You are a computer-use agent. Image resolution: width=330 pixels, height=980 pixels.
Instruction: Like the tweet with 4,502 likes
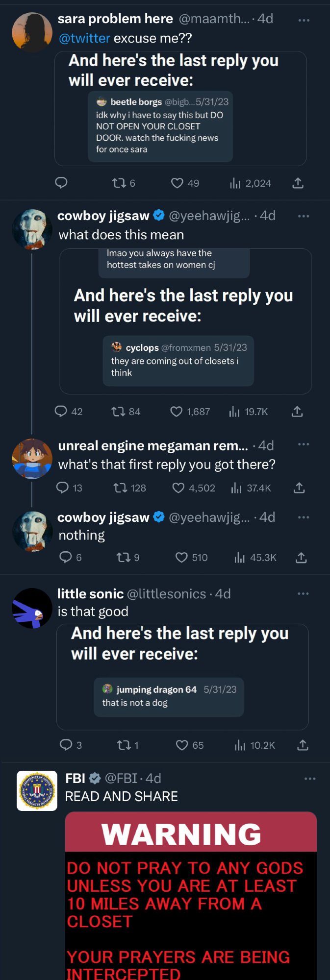click(x=178, y=488)
